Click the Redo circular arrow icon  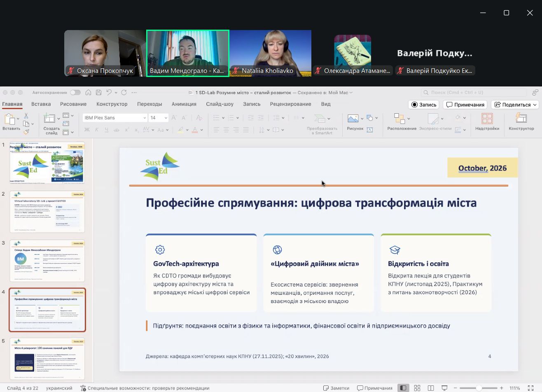tap(124, 93)
